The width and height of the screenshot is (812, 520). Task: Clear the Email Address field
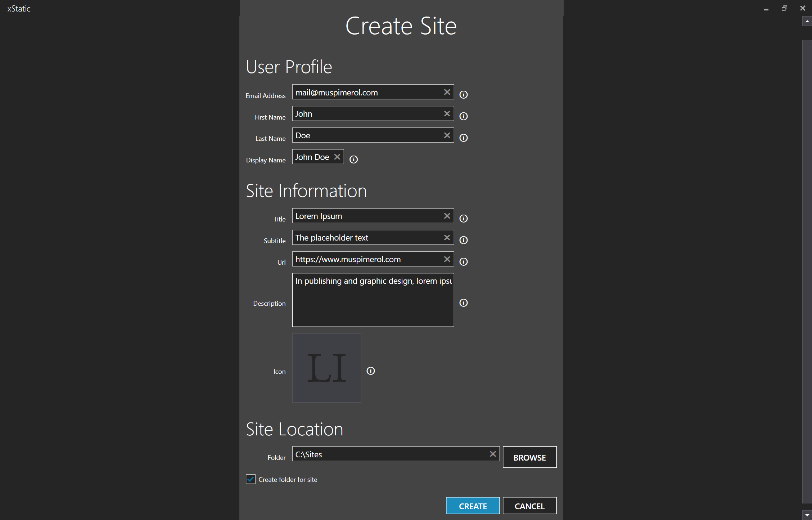447,92
